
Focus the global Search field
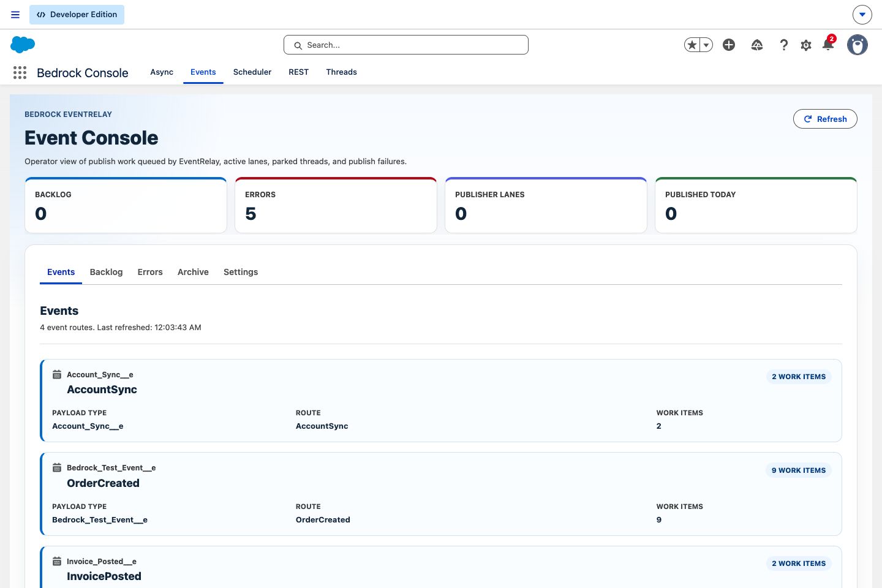[406, 45]
